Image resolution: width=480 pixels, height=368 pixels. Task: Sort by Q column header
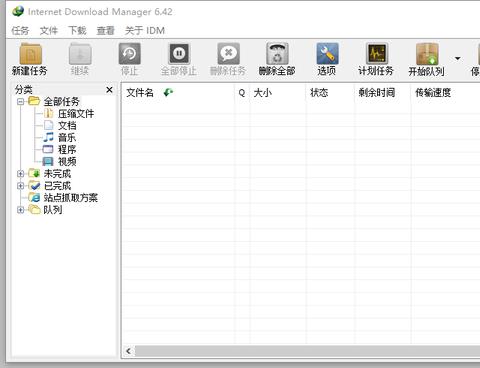tap(242, 92)
